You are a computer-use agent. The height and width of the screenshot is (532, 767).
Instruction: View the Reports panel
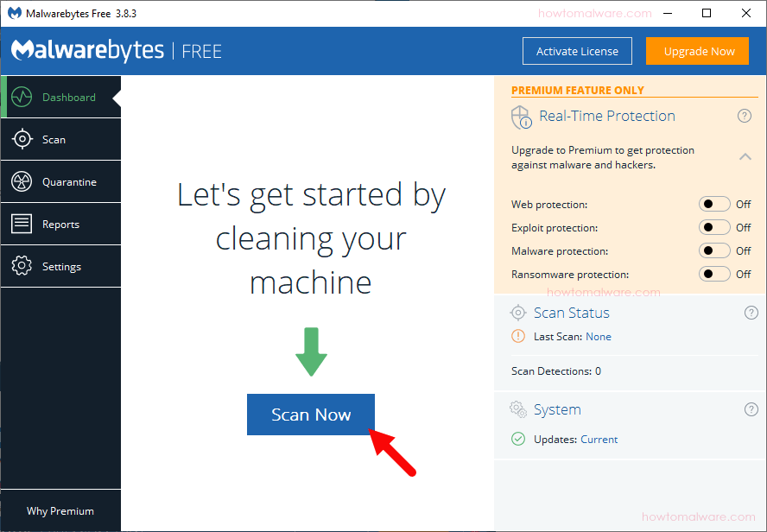pyautogui.click(x=60, y=224)
